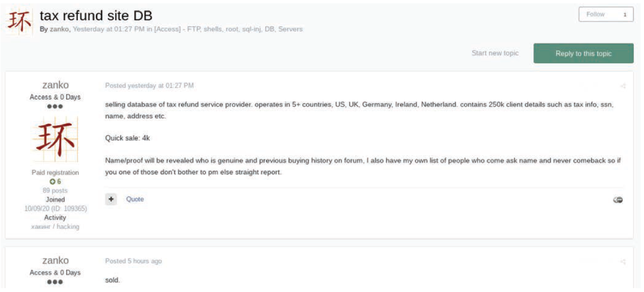Image resolution: width=644 pixels, height=292 pixels.
Task: Open zanko's large avatar image
Action: 55,140
